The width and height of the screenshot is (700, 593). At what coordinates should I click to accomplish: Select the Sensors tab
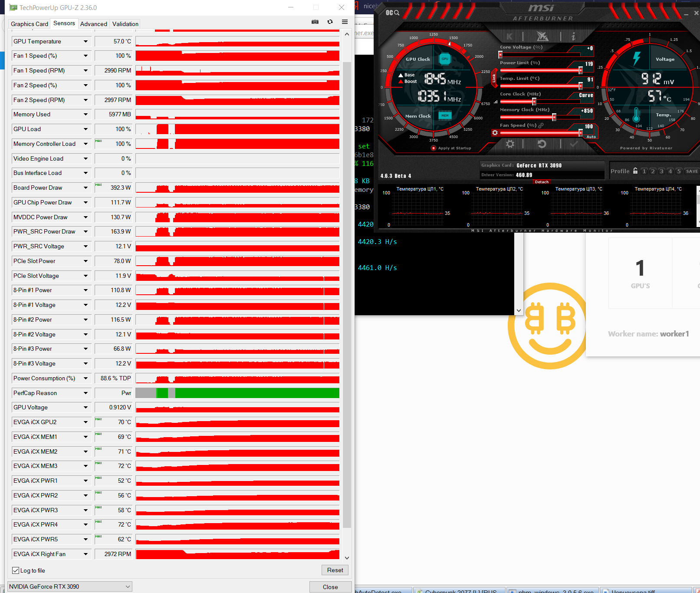64,23
